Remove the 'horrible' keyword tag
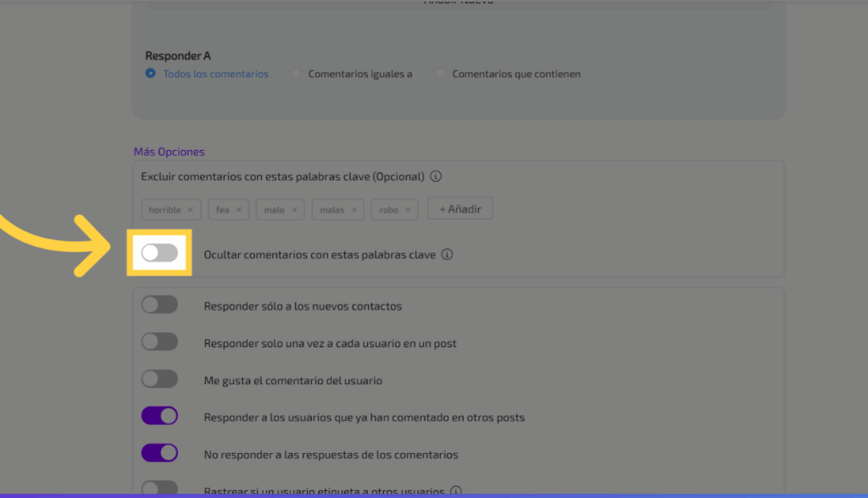The width and height of the screenshot is (868, 498). pos(190,210)
